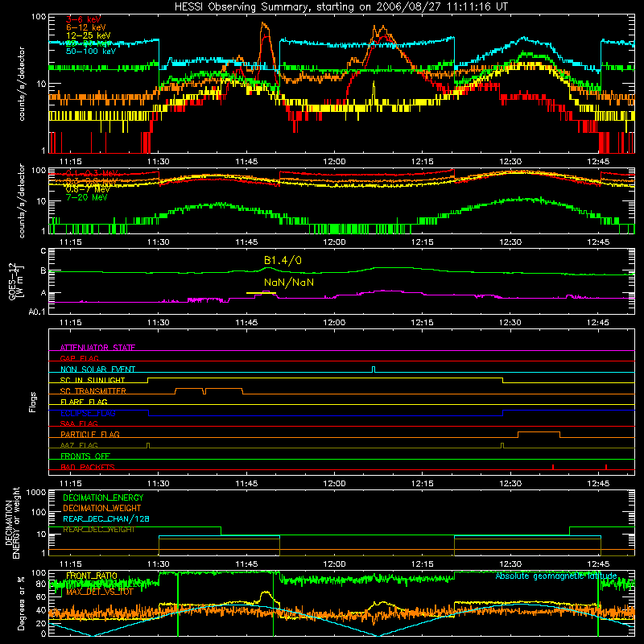Click the GOES-12 axis title
Screen dimensions: 644x644
pos(14,281)
